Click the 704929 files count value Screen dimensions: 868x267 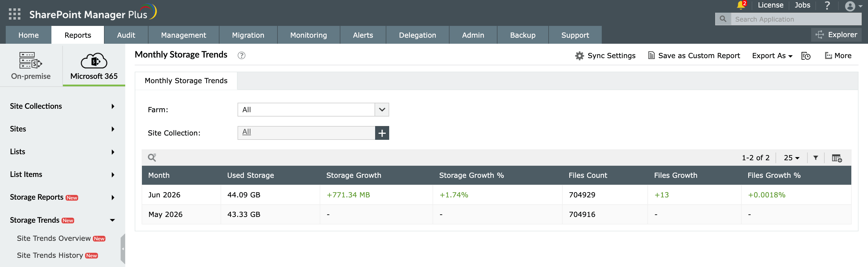click(x=582, y=195)
